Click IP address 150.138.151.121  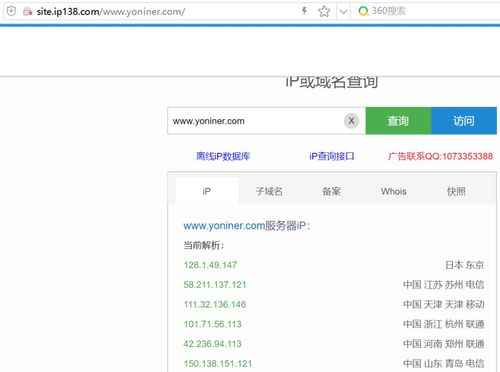218,363
